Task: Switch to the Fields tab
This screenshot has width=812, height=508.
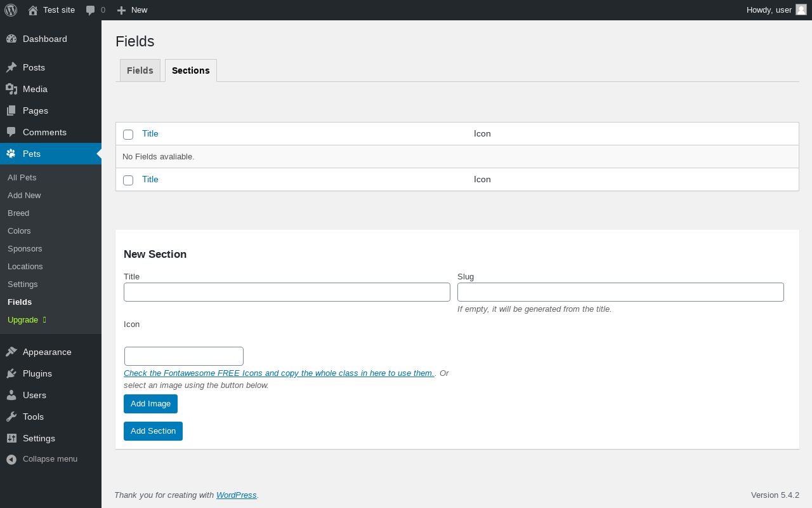Action: [140, 70]
